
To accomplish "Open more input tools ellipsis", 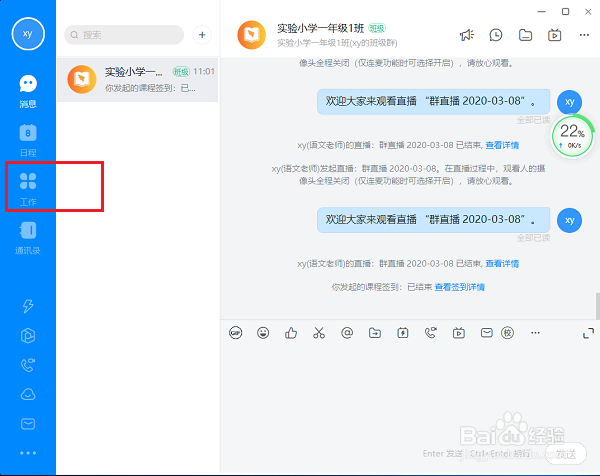I will [535, 333].
